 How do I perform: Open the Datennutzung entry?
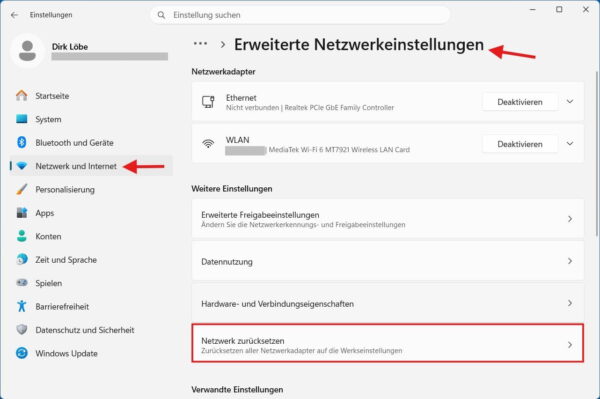coord(388,261)
